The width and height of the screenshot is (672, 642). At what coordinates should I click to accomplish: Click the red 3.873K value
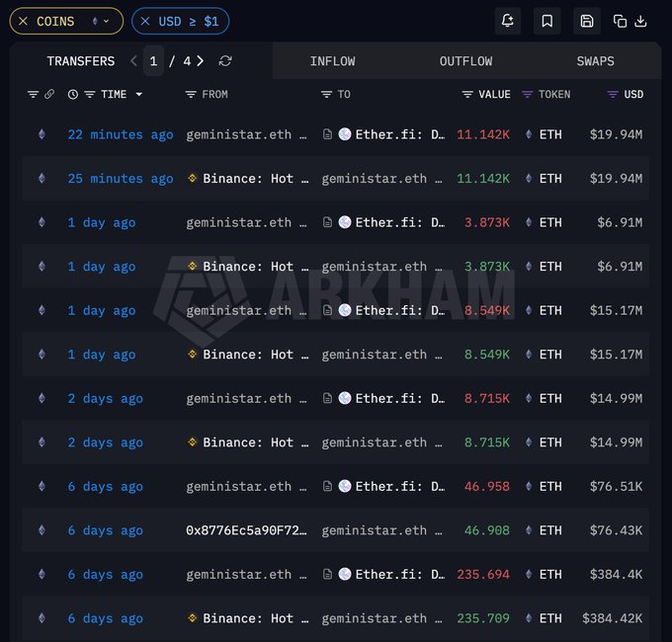point(487,222)
